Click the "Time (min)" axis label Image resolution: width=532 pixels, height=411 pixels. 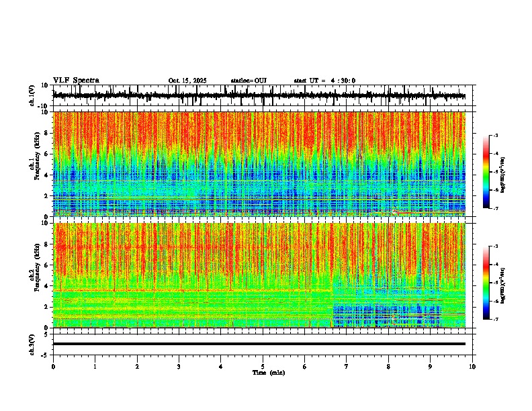[x=269, y=373]
